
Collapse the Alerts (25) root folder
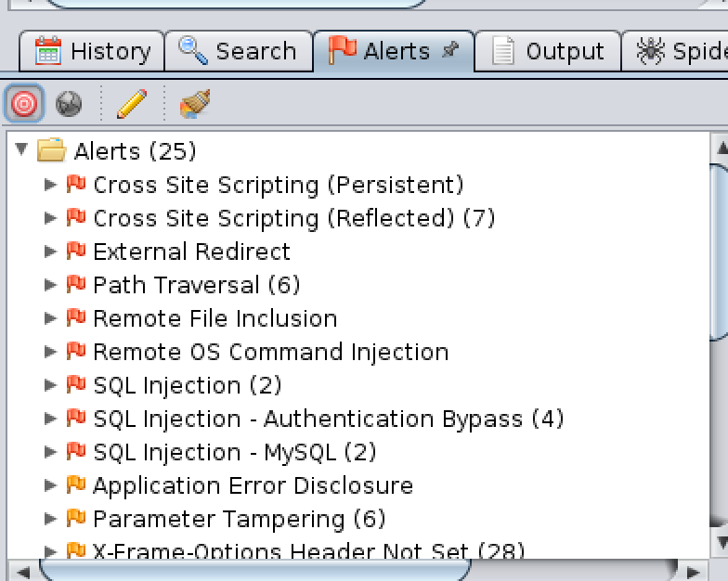22,150
